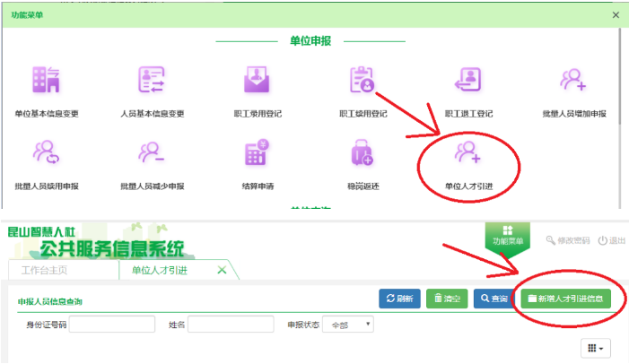Focus the 身份证号码 input field
This screenshot has height=364, width=629.
(112, 325)
